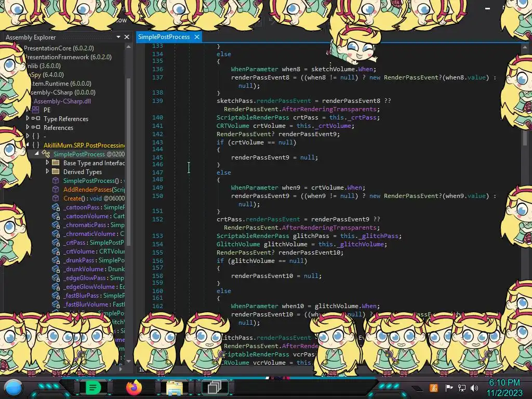Collapse the SimplePostProcess class node
Viewport: 532px width, 399px height.
[x=37, y=153]
